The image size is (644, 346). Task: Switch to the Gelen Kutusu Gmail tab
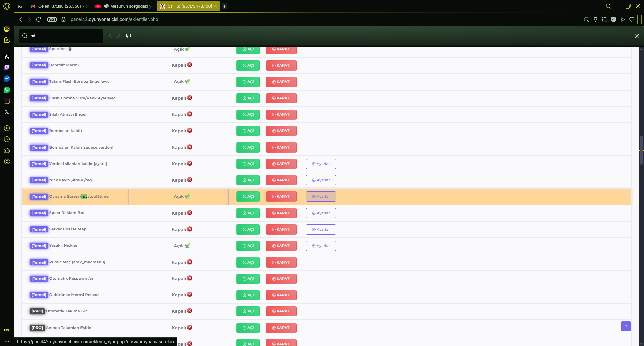point(59,6)
